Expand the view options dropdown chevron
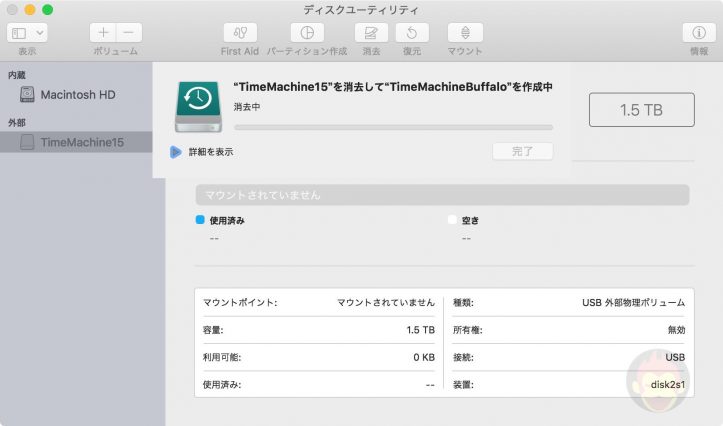 [40, 33]
